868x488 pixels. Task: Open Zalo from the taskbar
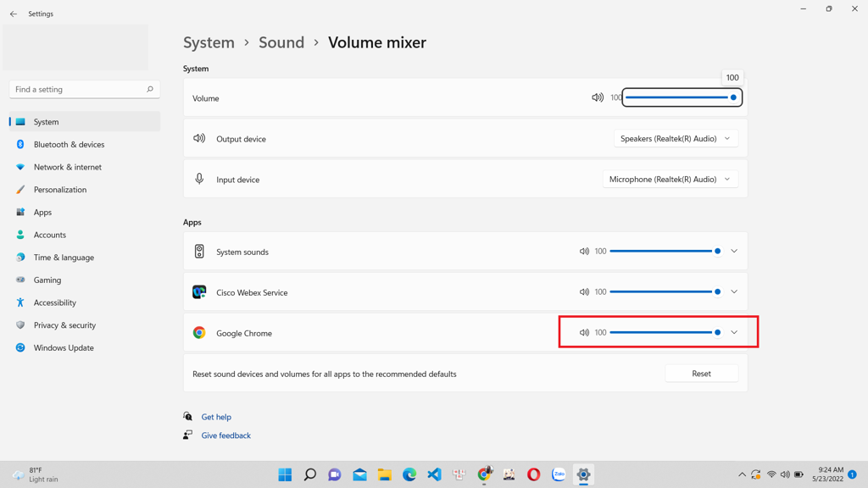tap(559, 474)
